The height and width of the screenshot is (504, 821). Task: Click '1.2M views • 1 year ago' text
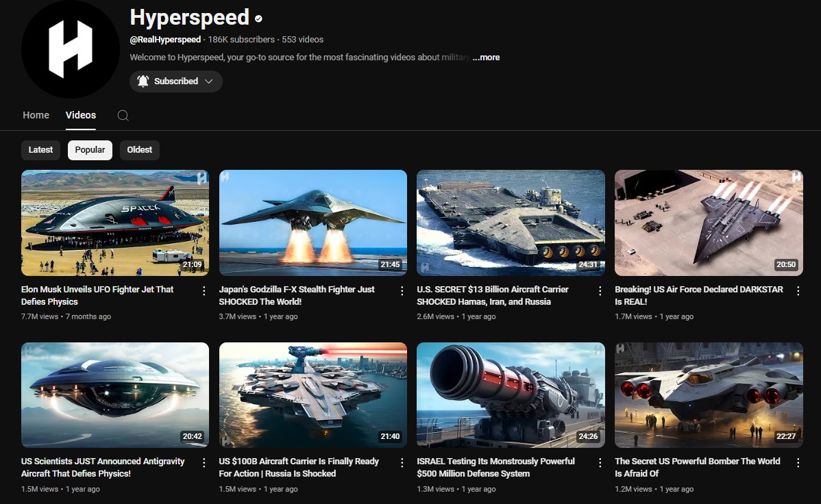pos(654,490)
